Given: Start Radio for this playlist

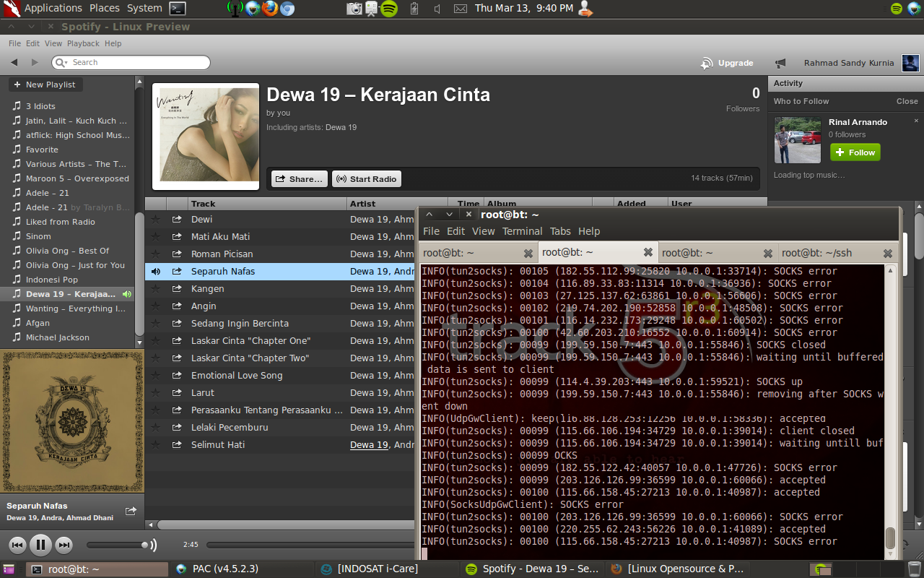Looking at the screenshot, I should (x=366, y=179).
